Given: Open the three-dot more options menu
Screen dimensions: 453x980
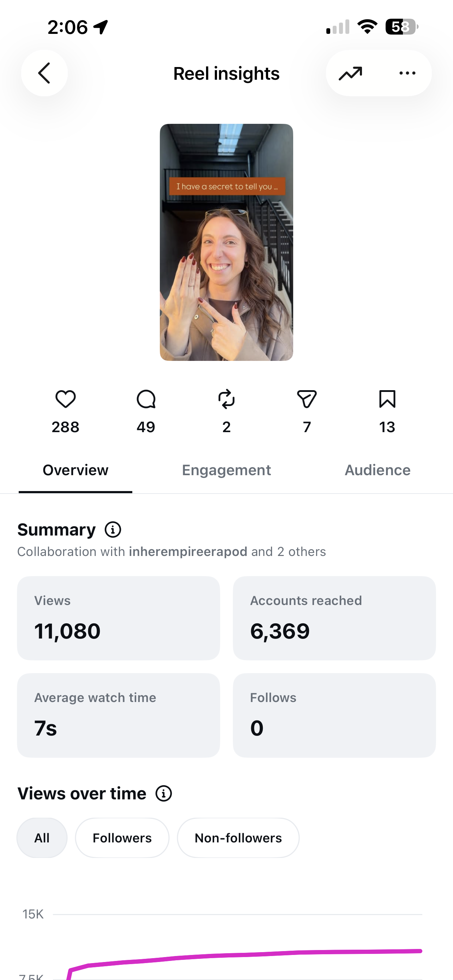Looking at the screenshot, I should click(x=407, y=73).
